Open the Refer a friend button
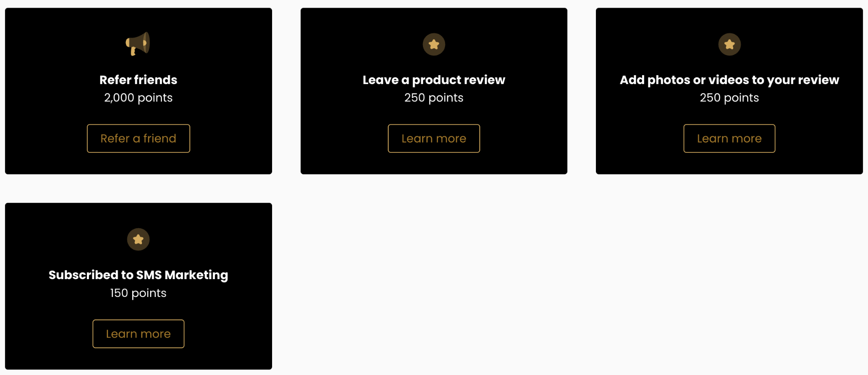Screen dimensions: 868x375 click(138, 138)
